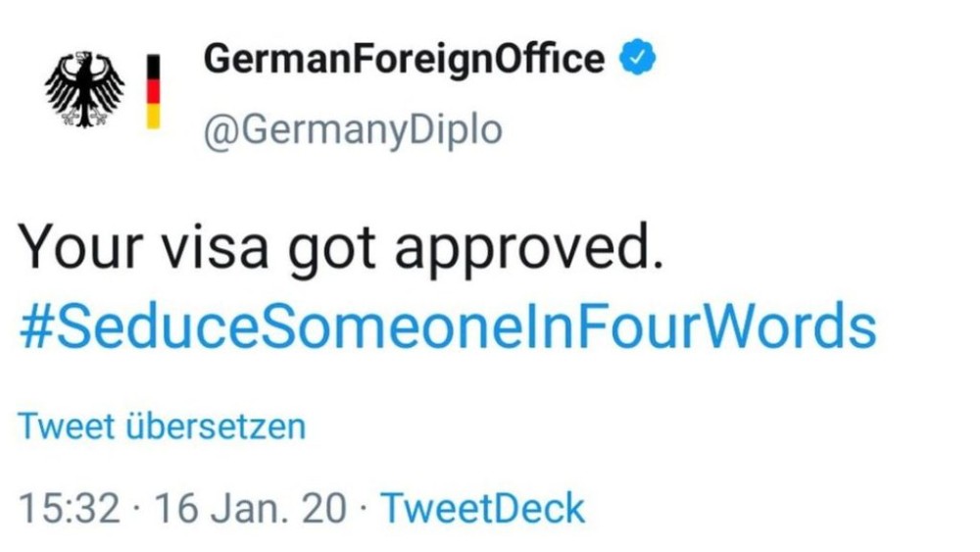Click the word 'Your' starting the tweet
Screen dimensions: 980x552
[80, 246]
